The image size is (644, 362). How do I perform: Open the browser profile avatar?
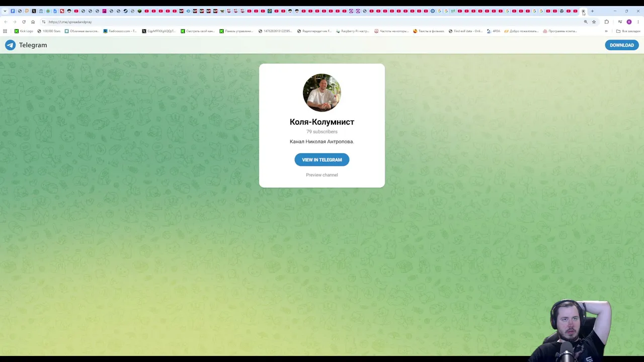coord(629,22)
